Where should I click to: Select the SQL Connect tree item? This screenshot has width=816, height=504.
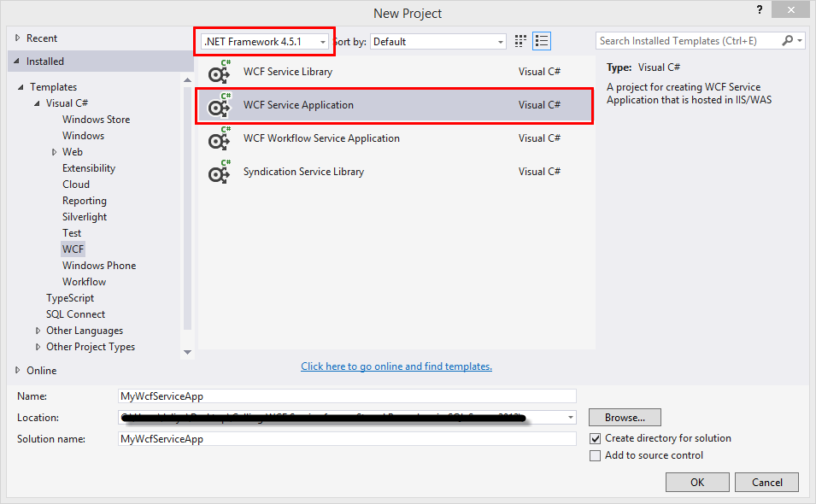point(75,314)
